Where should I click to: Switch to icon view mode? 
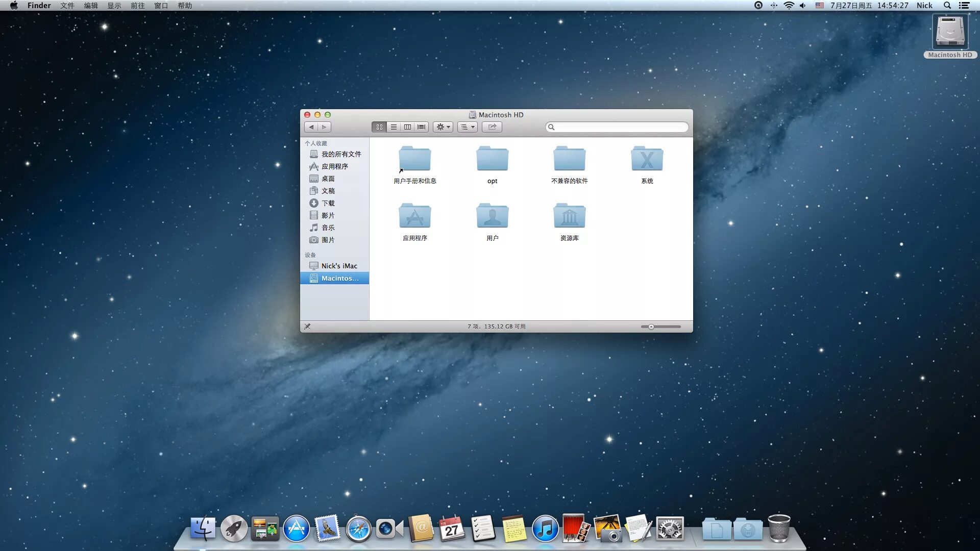click(379, 127)
